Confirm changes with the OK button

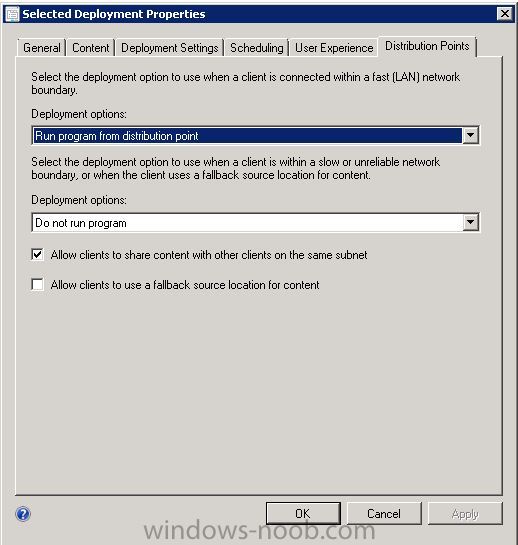(303, 513)
